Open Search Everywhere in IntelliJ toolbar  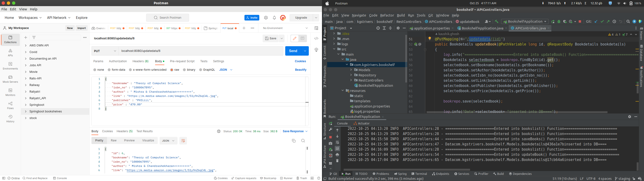point(628,22)
